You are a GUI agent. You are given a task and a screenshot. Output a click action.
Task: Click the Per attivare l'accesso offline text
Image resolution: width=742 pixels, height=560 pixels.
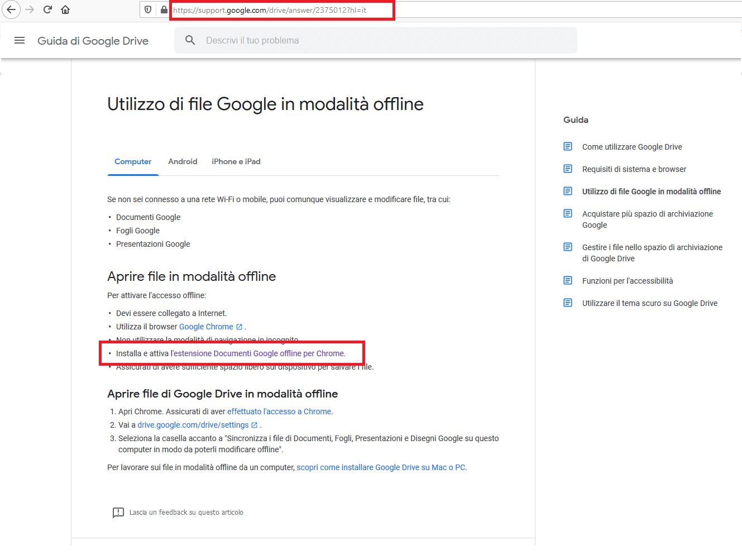tap(156, 295)
